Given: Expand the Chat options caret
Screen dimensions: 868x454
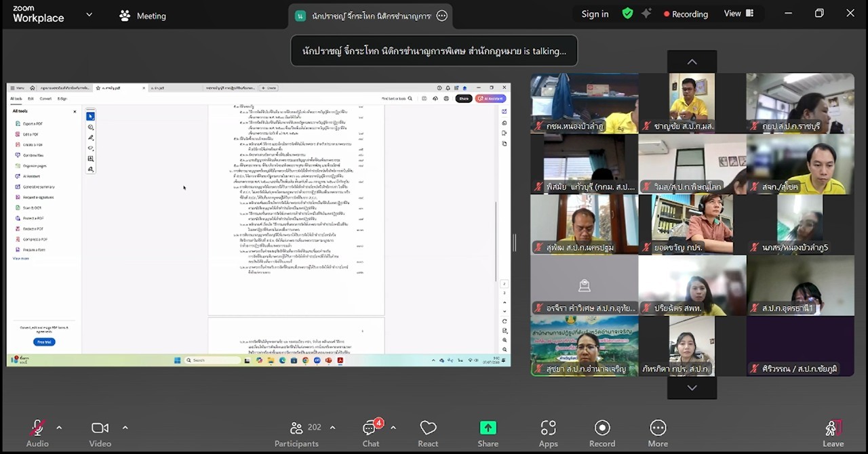Looking at the screenshot, I should point(393,428).
